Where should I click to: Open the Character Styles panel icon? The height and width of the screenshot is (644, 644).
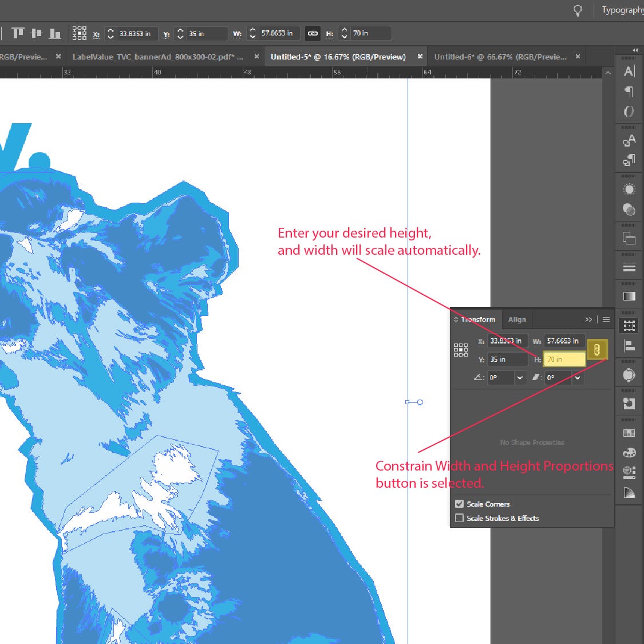629,140
